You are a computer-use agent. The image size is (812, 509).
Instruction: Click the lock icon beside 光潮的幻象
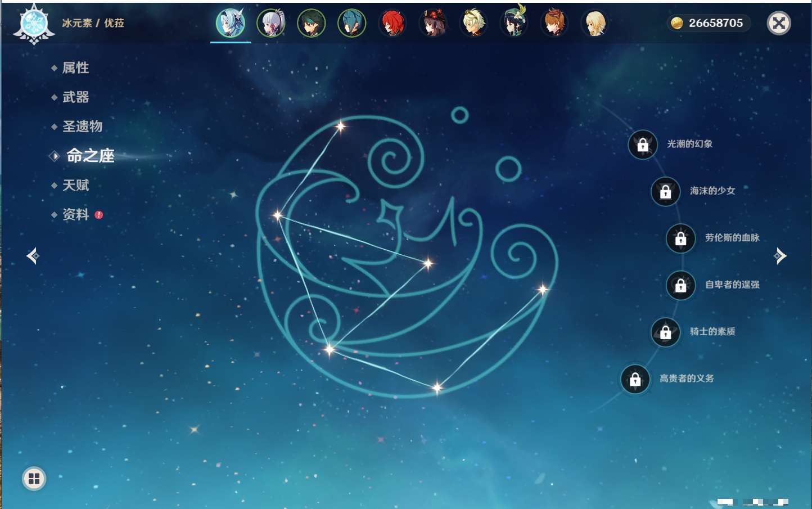tap(643, 145)
